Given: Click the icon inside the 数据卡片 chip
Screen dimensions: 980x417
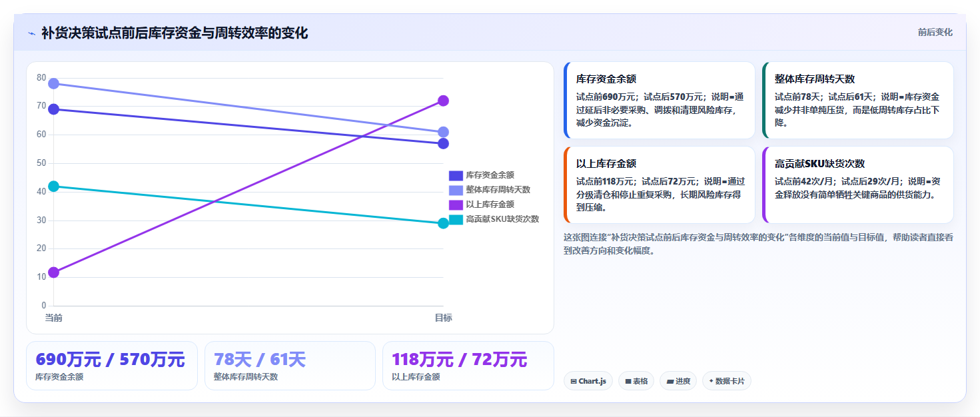Looking at the screenshot, I should click(x=712, y=381).
